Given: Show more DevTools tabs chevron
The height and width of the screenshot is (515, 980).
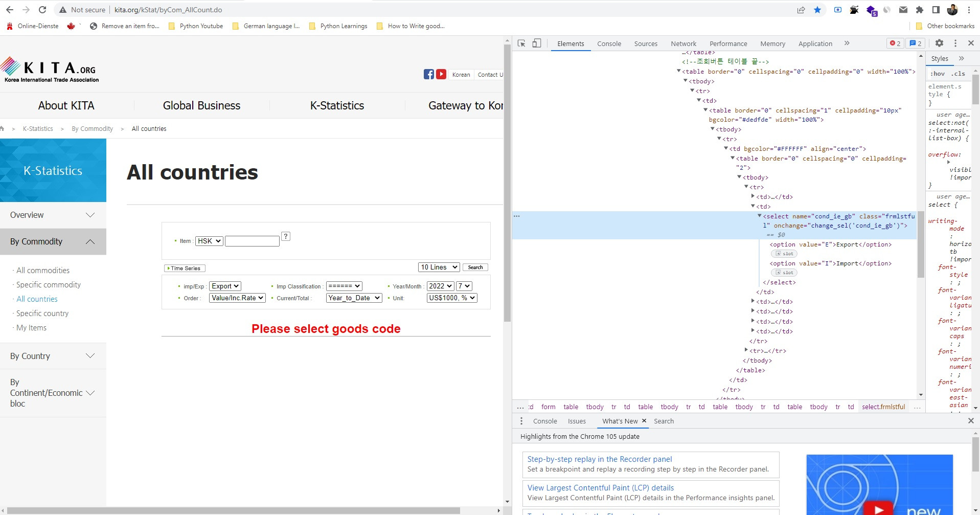Looking at the screenshot, I should (847, 43).
